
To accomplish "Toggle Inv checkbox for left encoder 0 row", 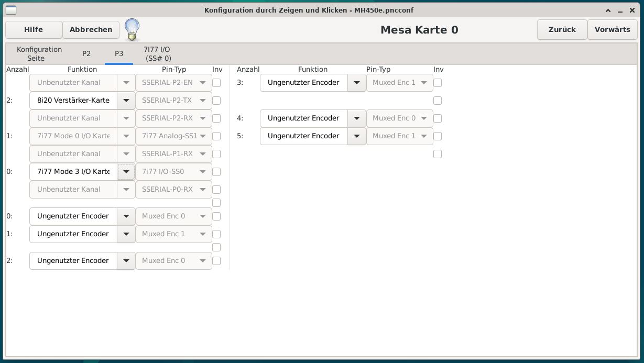I will pyautogui.click(x=216, y=216).
